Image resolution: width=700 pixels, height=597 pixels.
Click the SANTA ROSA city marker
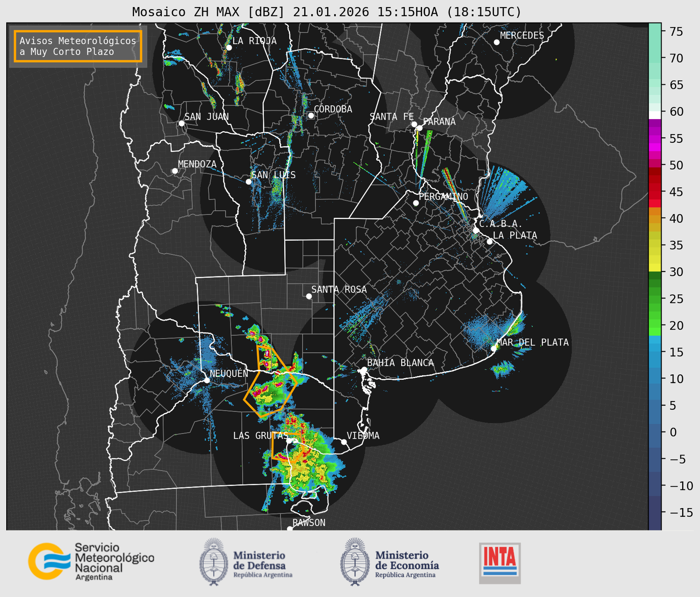309,296
